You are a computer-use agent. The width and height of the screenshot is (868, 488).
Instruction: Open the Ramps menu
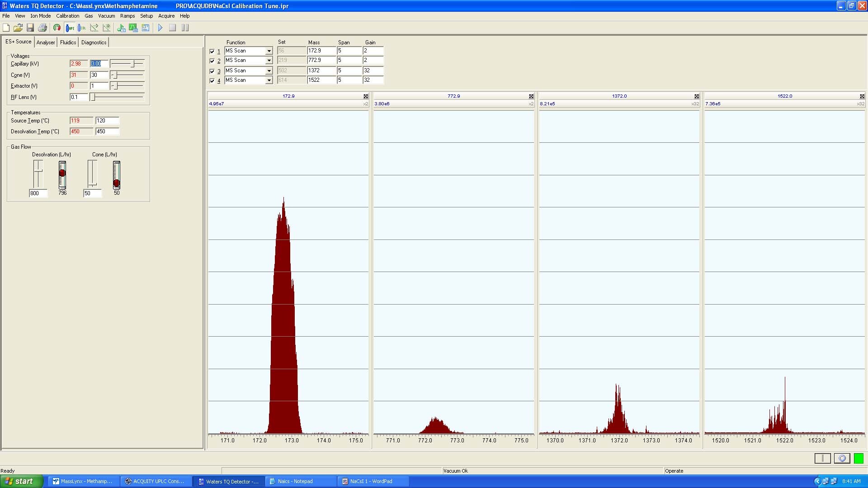coord(127,16)
